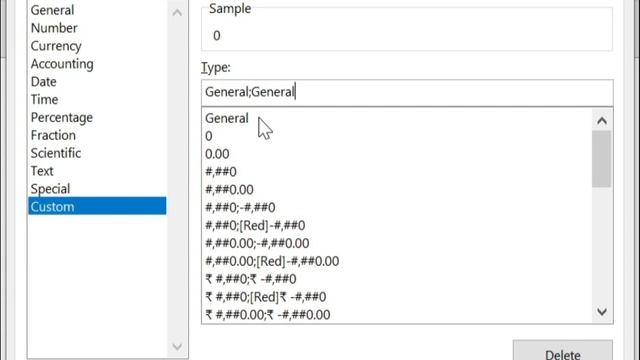Click the Type input field
Image resolution: width=640 pixels, height=360 pixels.
pos(407,92)
